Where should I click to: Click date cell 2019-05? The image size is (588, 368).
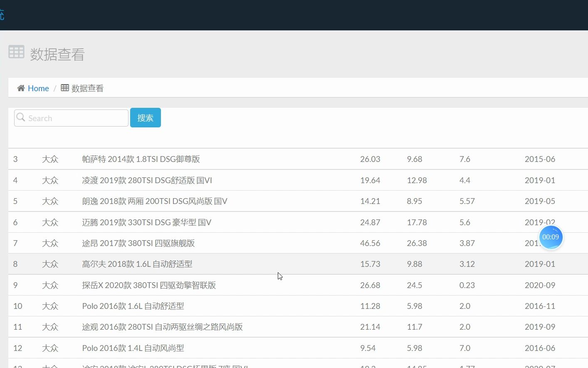coord(540,201)
